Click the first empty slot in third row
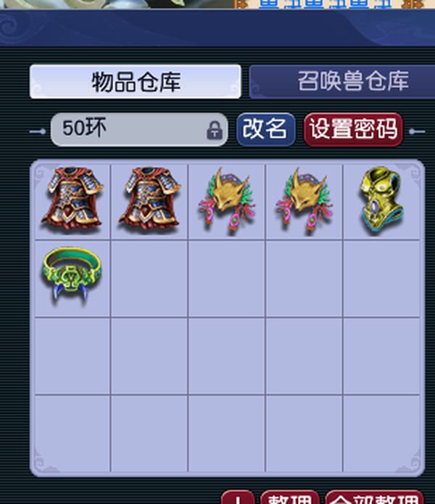This screenshot has width=435, height=504. pyautogui.click(x=72, y=356)
